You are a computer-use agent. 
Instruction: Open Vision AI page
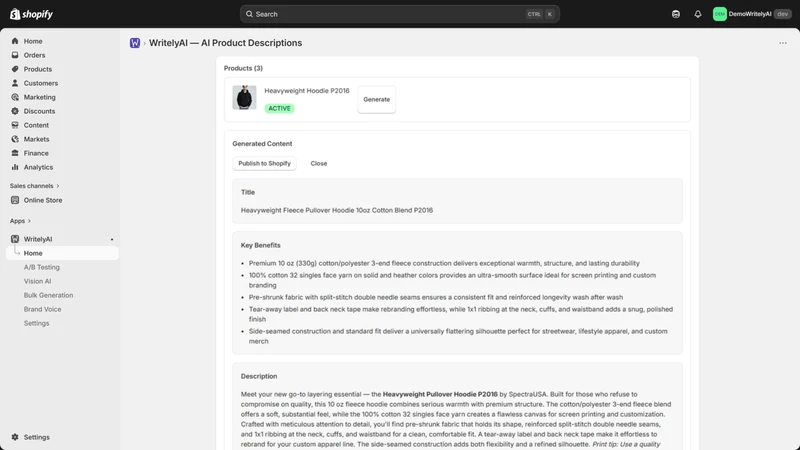[x=37, y=281]
